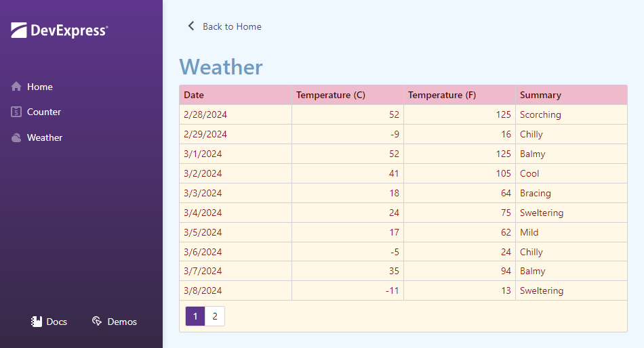Click Chilly in the 2/29/2024 row
The width and height of the screenshot is (644, 348).
click(571, 134)
